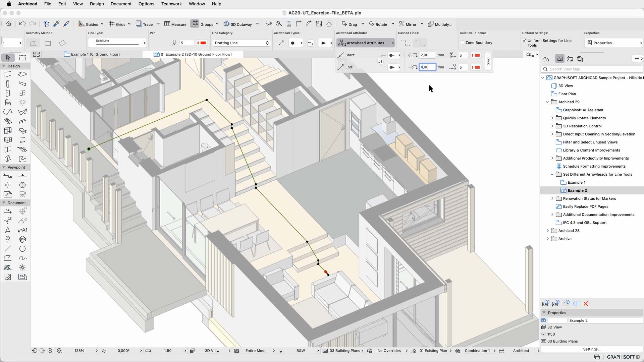Open the Teamwork menu
This screenshot has width=644, height=362.
coord(171,4)
